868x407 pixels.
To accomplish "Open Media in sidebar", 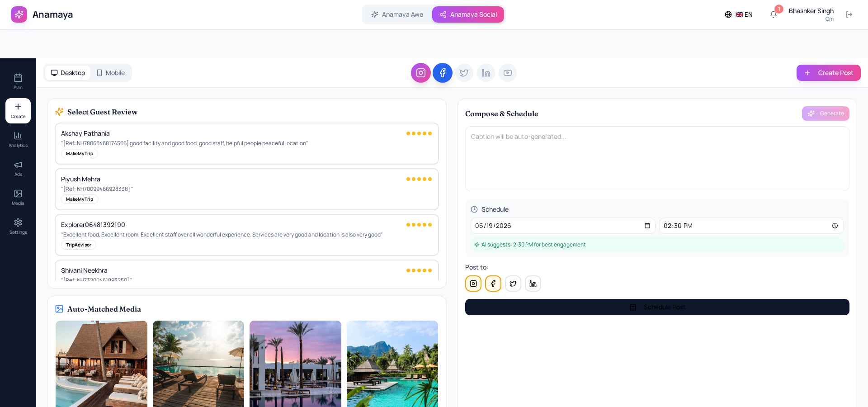I will [18, 198].
